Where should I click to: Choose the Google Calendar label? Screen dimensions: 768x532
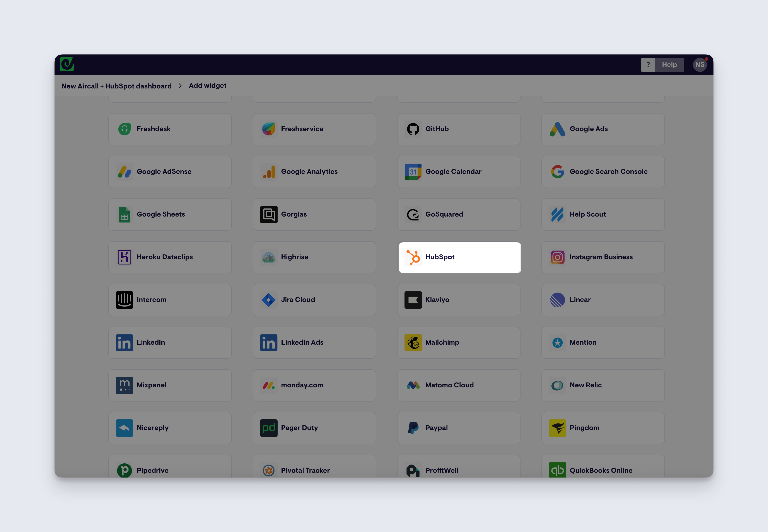(x=453, y=172)
